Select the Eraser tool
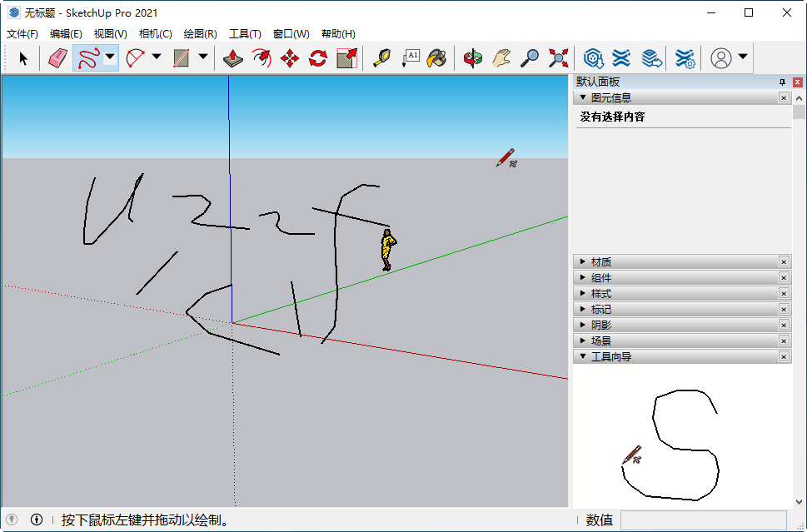Viewport: 807px width, 532px height. tap(56, 57)
